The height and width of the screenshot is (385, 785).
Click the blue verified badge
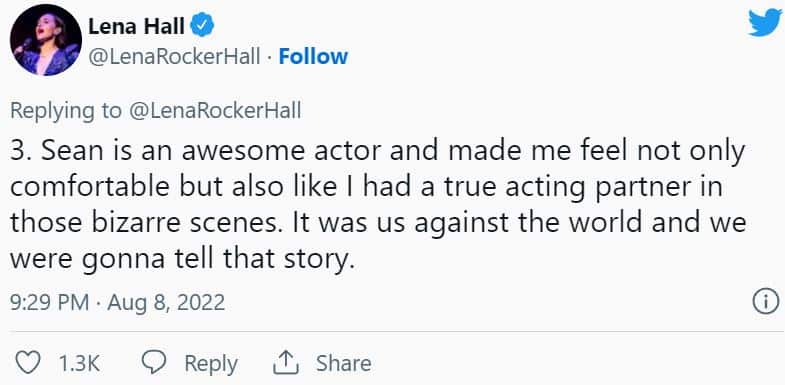pos(203,27)
